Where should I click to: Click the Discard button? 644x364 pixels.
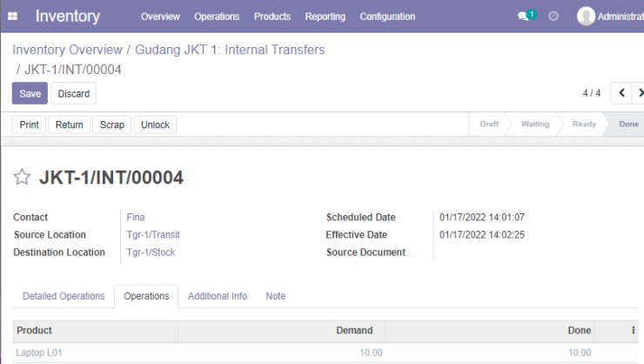click(x=73, y=93)
